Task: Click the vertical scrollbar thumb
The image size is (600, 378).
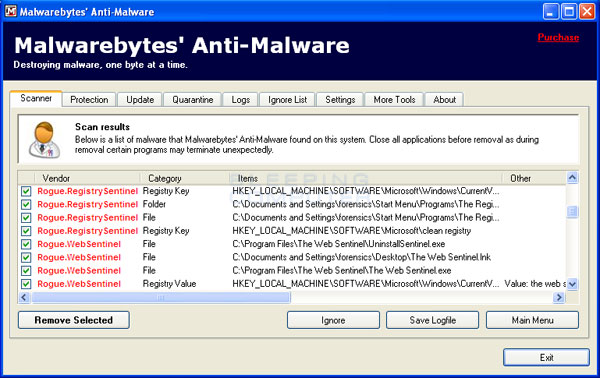Action: tap(572, 212)
